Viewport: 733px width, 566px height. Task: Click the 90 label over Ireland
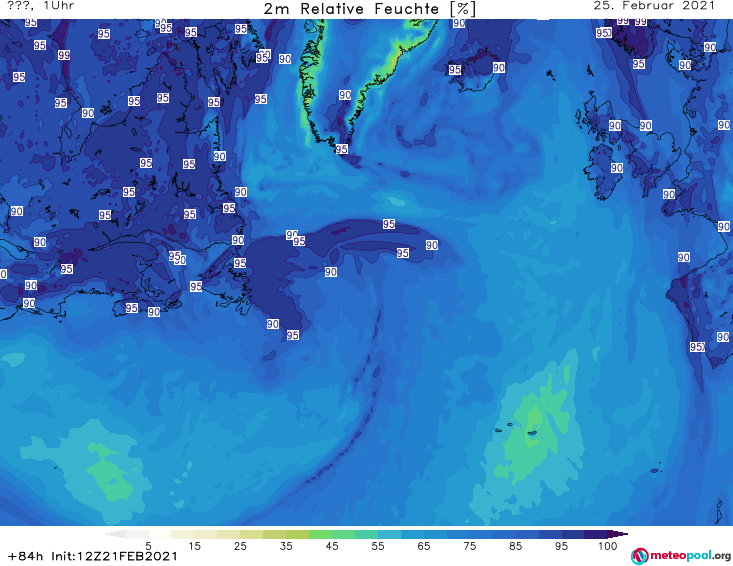tap(617, 168)
